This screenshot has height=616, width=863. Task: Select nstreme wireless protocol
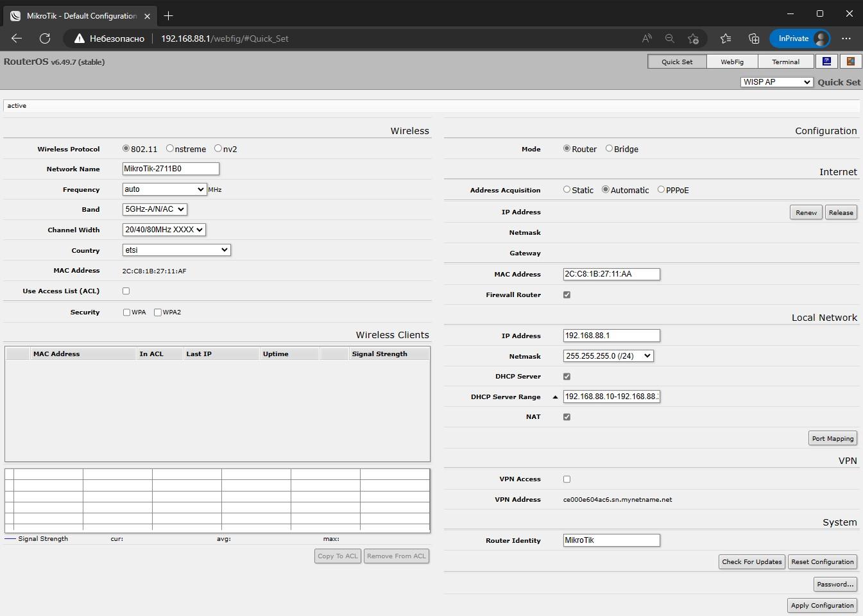point(169,148)
